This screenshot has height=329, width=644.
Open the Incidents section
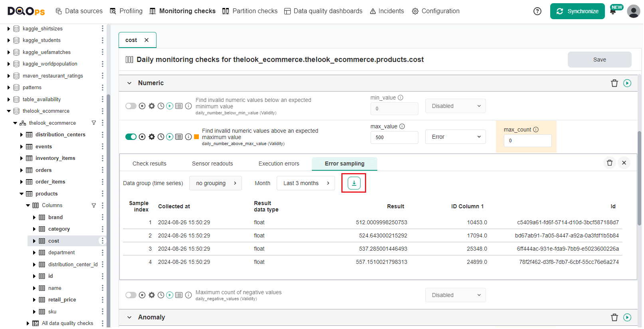tap(387, 11)
